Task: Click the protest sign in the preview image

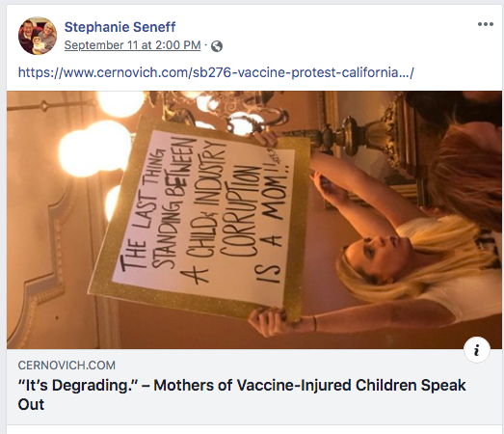Action: (x=199, y=219)
